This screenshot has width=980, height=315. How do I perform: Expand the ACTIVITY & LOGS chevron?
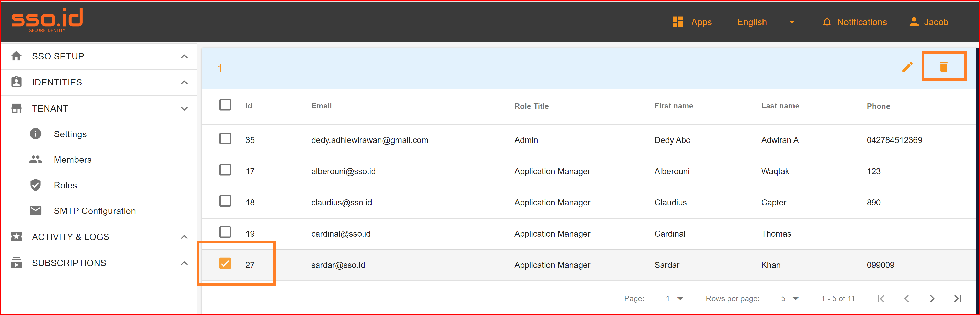coord(184,237)
